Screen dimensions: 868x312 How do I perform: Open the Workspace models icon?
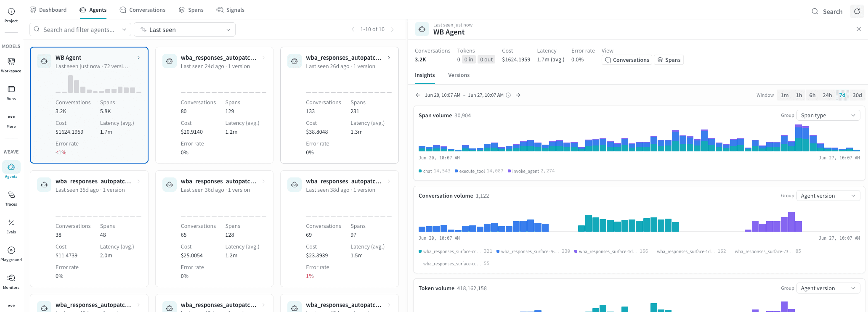pyautogui.click(x=11, y=65)
